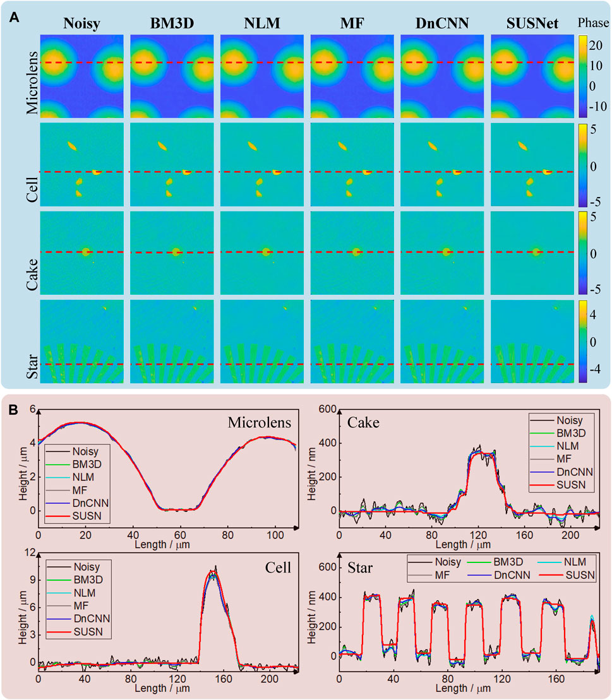Select the SUSNet Cake phase image
Screen dimensions: 612x700
click(532, 253)
